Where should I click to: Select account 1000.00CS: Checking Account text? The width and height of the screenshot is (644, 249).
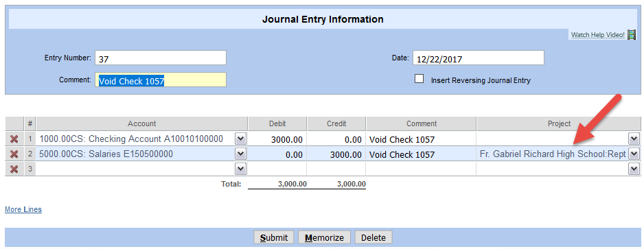131,139
